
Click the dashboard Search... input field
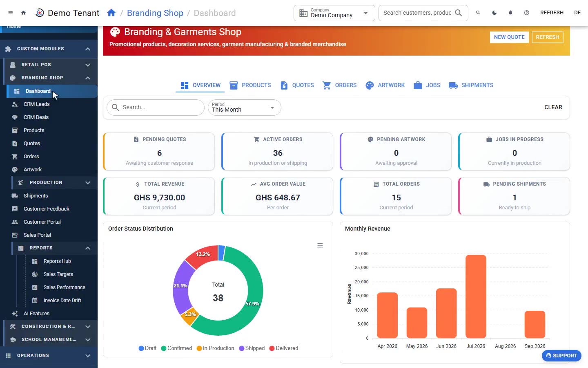click(156, 107)
